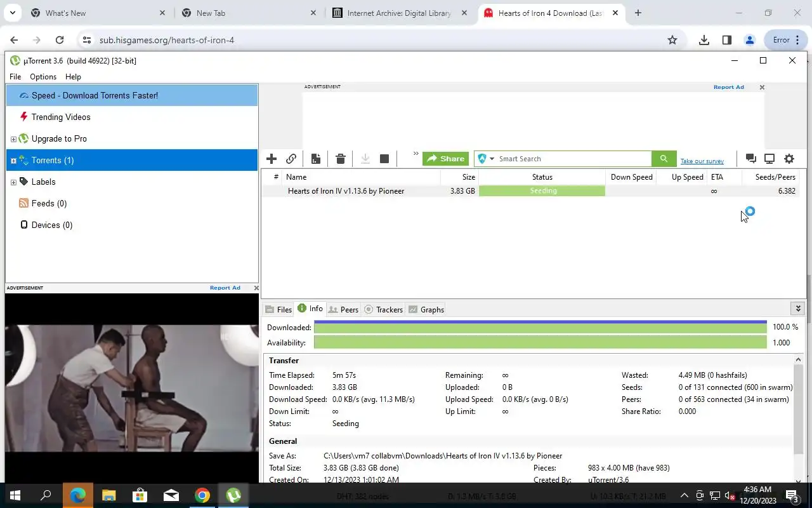Open the File menu
Viewport: 812px width, 508px height.
click(15, 77)
